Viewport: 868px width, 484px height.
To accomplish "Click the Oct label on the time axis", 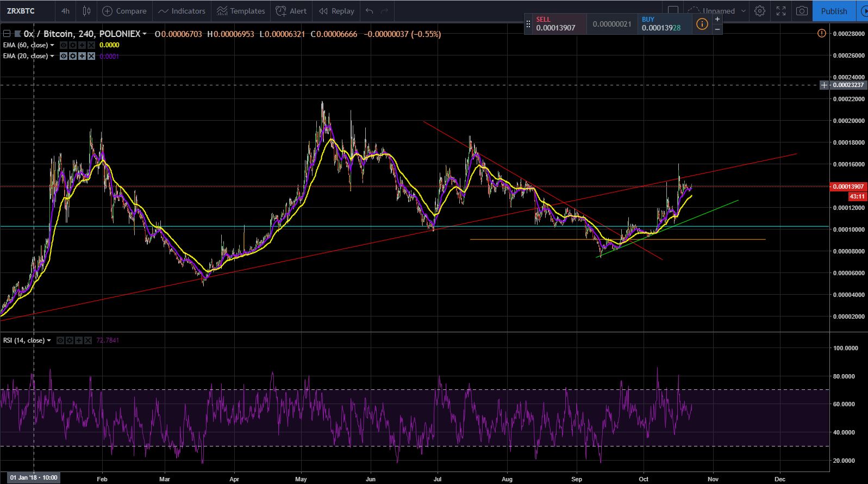I will pos(644,479).
